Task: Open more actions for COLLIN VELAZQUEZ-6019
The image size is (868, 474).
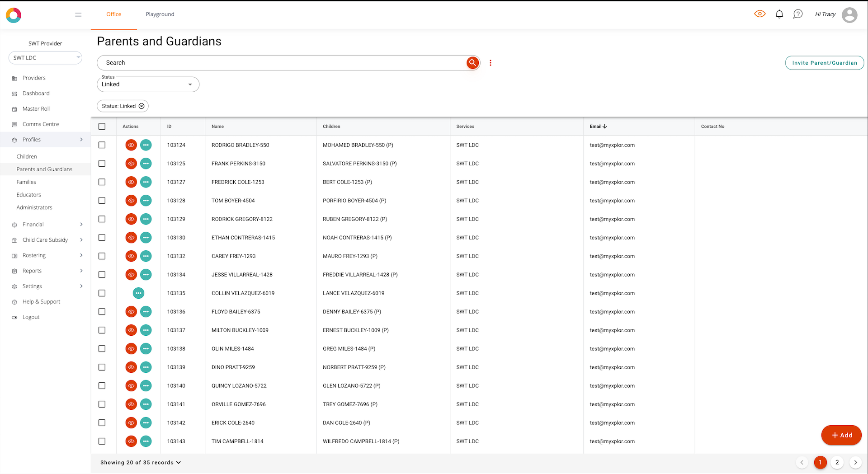Action: [138, 293]
